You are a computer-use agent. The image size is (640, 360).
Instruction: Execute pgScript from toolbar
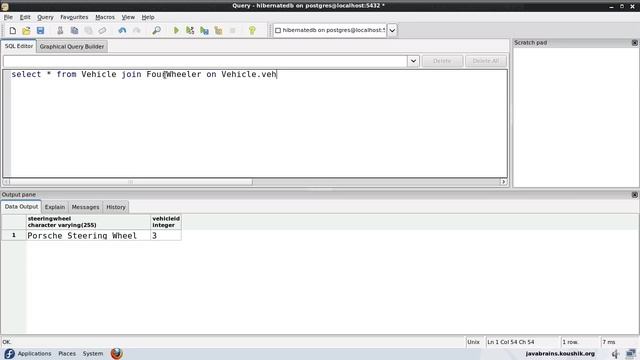(x=190, y=31)
